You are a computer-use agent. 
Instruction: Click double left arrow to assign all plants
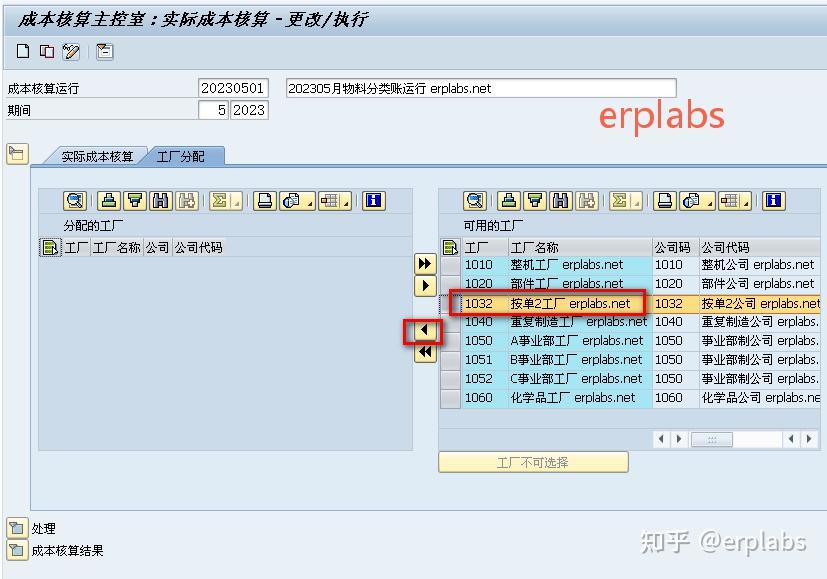click(425, 352)
